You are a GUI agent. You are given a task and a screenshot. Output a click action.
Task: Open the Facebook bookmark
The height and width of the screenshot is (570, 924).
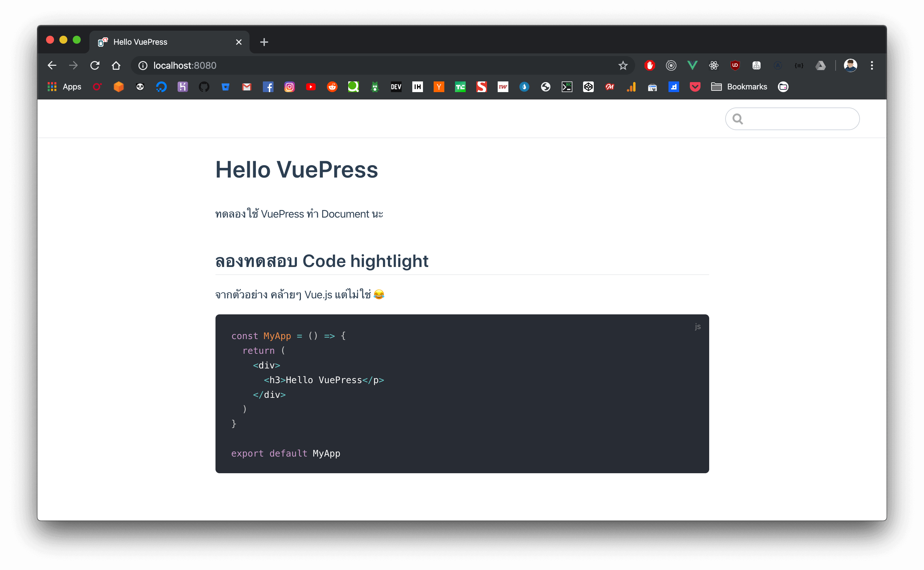[268, 87]
